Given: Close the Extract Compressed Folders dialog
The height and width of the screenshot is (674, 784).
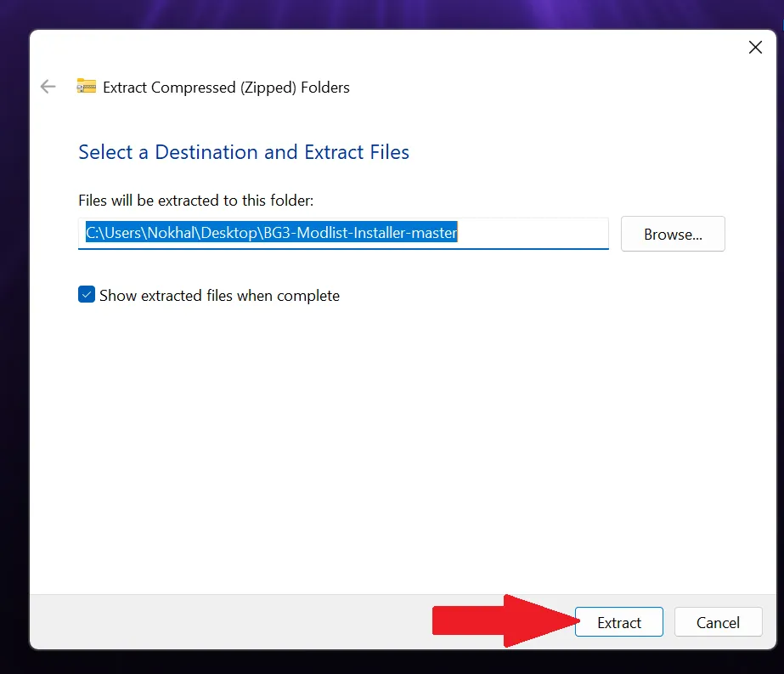Looking at the screenshot, I should coord(755,48).
